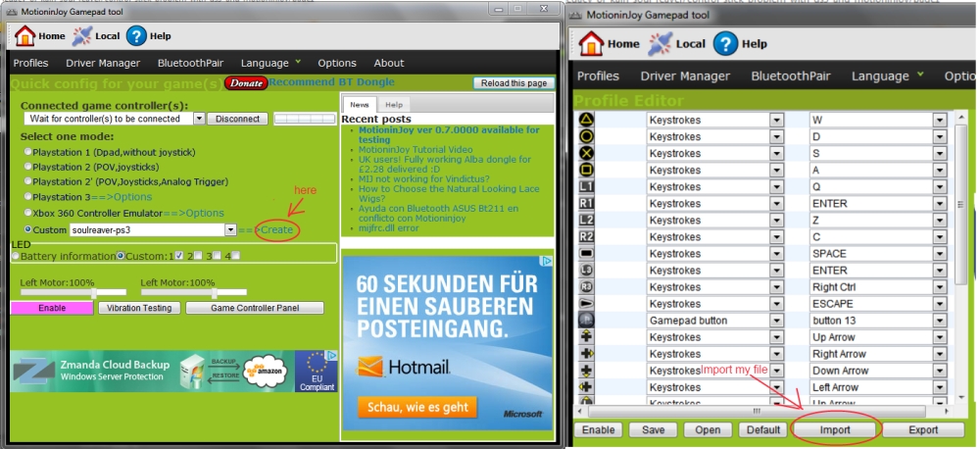The width and height of the screenshot is (980, 449).
Task: Select the D-pad Left icon
Action: (x=586, y=387)
